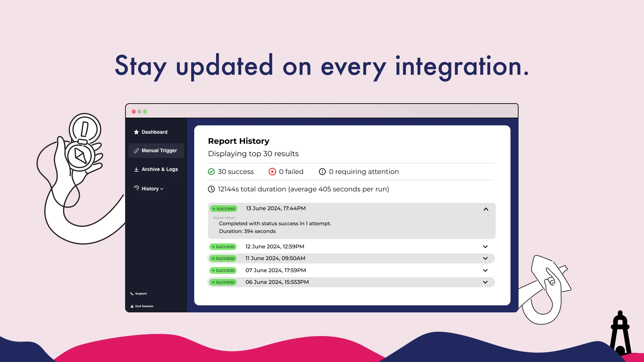Expand the 12 June 2024 report row
The image size is (644, 362).
485,247
